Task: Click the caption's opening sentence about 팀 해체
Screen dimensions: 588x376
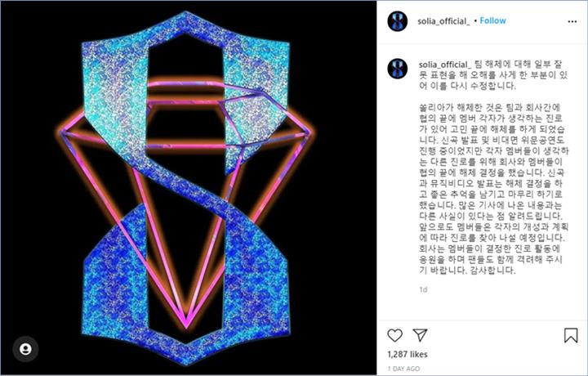Action: [493, 75]
